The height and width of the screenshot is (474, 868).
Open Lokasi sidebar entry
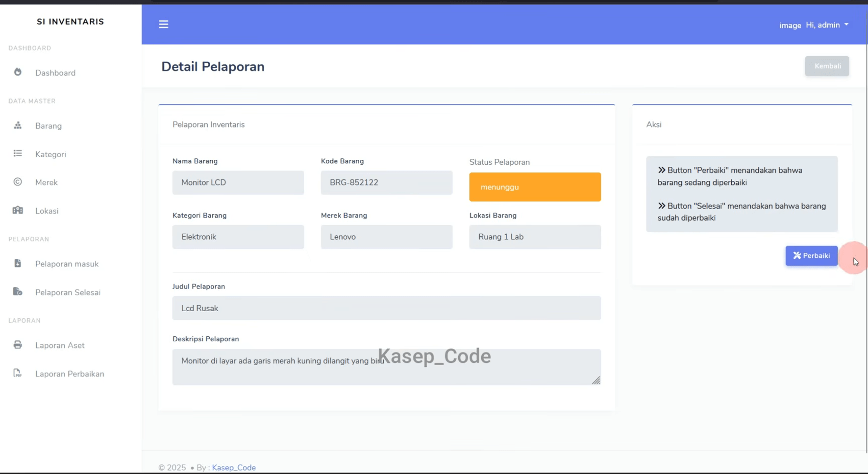point(47,211)
